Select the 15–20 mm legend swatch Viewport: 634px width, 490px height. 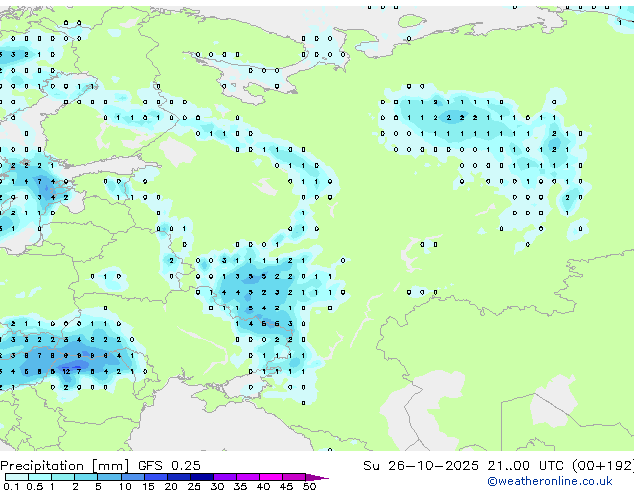tap(156, 477)
